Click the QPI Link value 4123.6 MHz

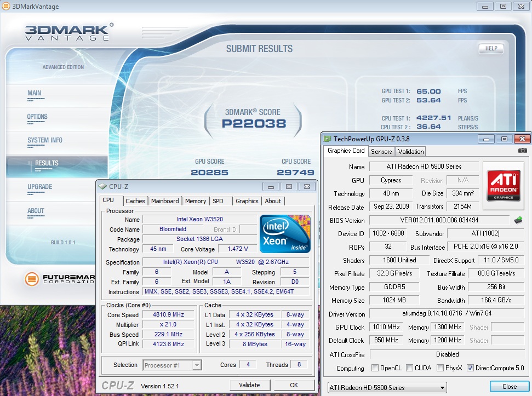pos(168,344)
